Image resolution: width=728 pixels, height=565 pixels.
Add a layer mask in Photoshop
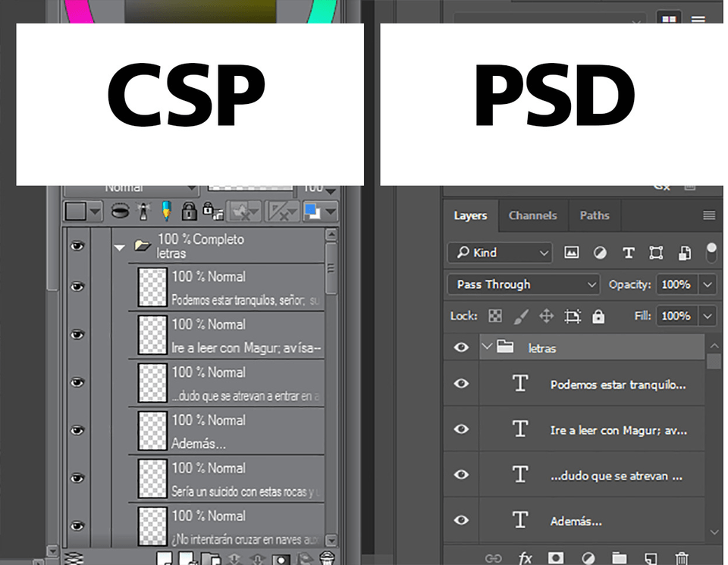(x=557, y=558)
